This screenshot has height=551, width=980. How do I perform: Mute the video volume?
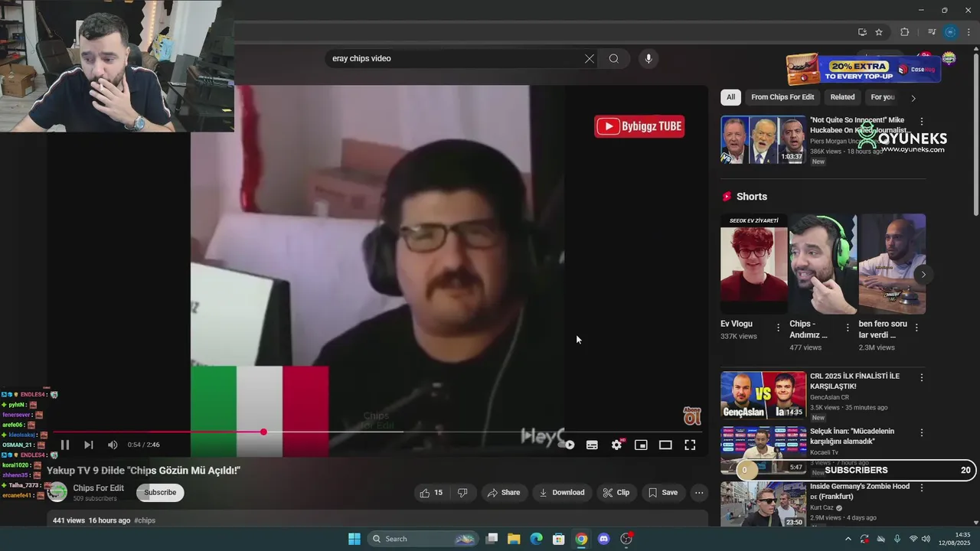[113, 445]
